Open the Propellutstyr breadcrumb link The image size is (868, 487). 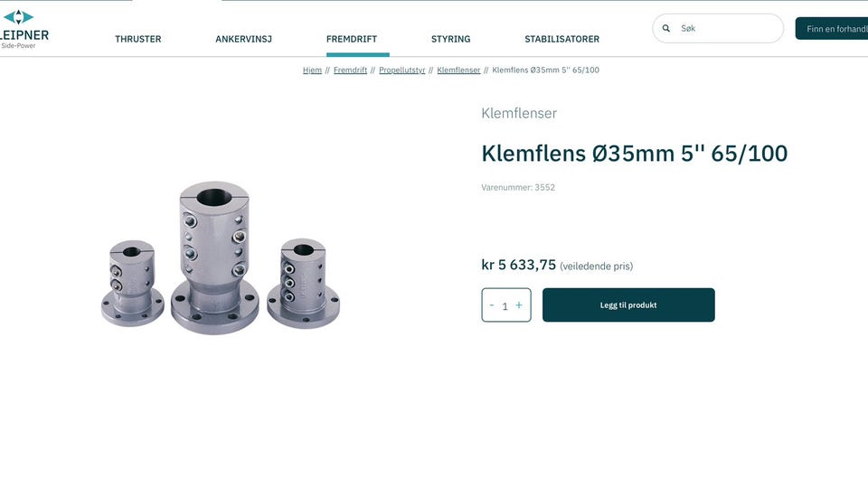(x=401, y=70)
